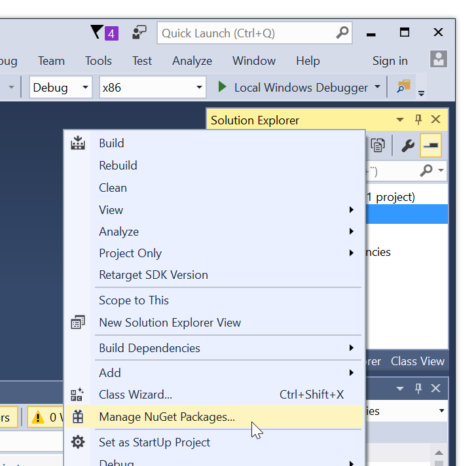Viewport: 476px width, 466px height.
Task: Expand the Project Only submenu
Action: click(x=213, y=253)
